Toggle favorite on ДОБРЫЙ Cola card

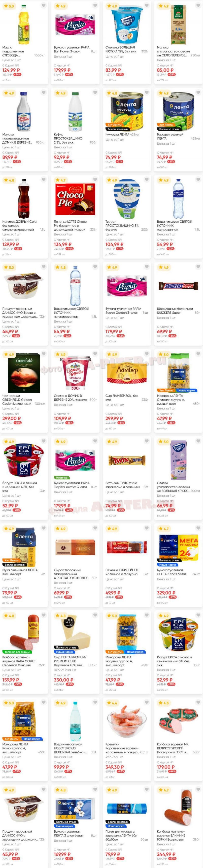[43, 180]
